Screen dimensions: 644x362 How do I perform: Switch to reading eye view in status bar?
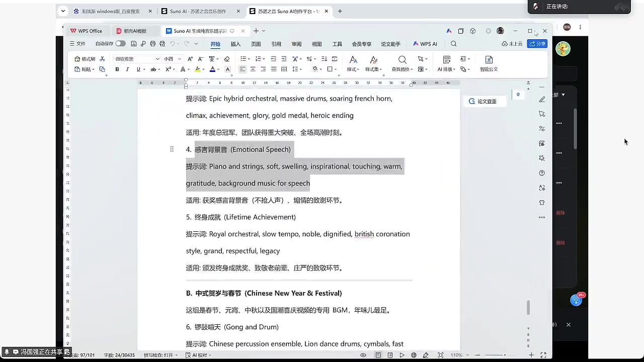click(x=363, y=355)
